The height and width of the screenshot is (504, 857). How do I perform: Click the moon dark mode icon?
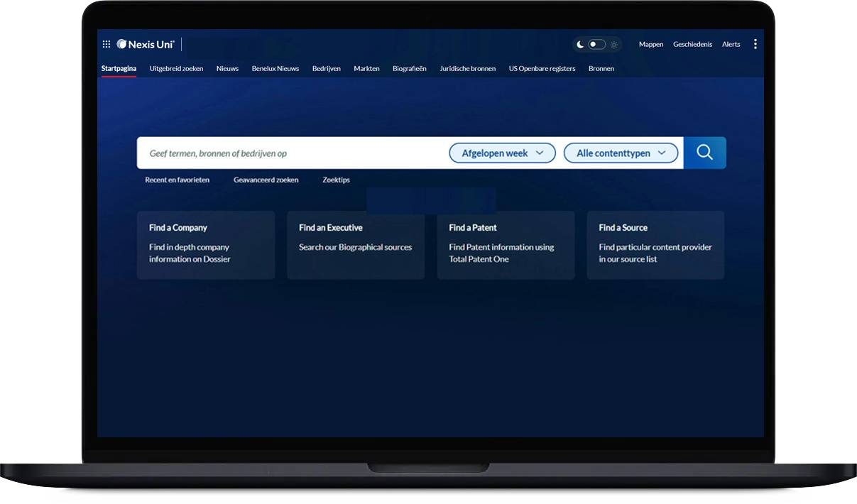click(x=580, y=45)
